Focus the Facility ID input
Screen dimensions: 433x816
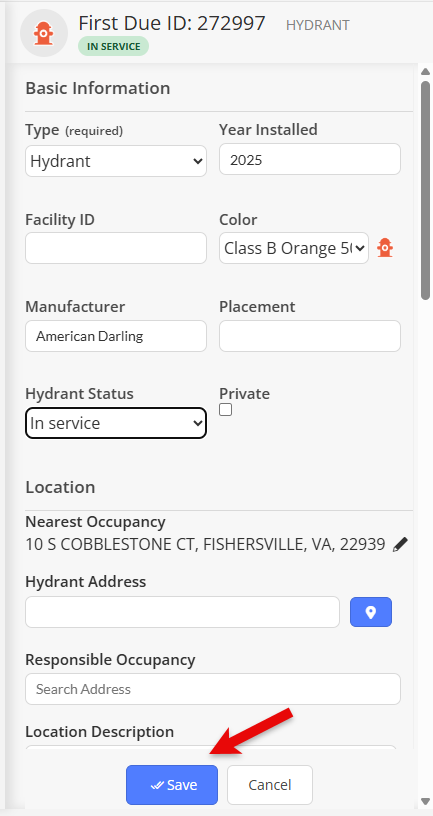pyautogui.click(x=116, y=248)
